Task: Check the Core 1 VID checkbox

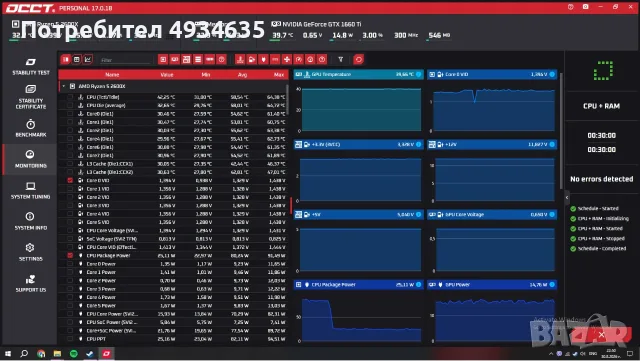Action: 70,189
